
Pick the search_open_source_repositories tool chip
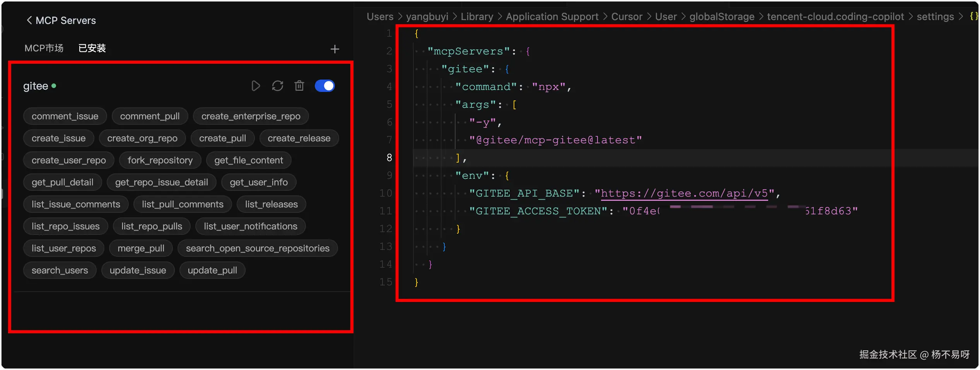[258, 248]
